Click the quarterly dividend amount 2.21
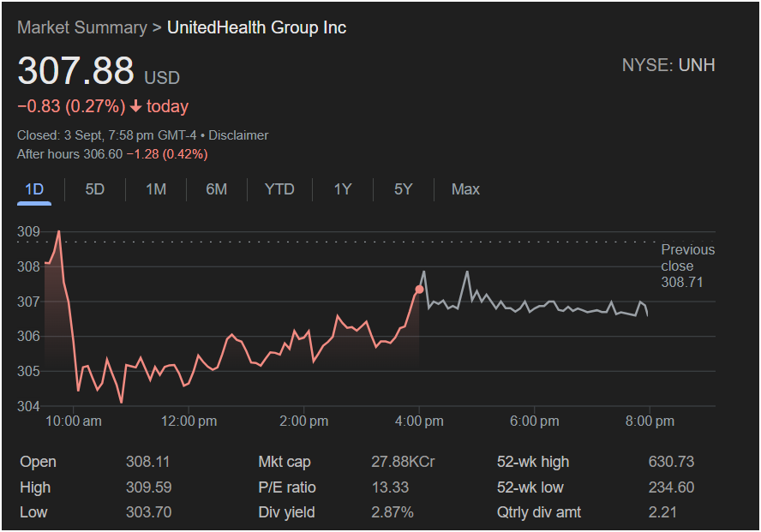Viewport: 761px width, 532px height. 662,512
